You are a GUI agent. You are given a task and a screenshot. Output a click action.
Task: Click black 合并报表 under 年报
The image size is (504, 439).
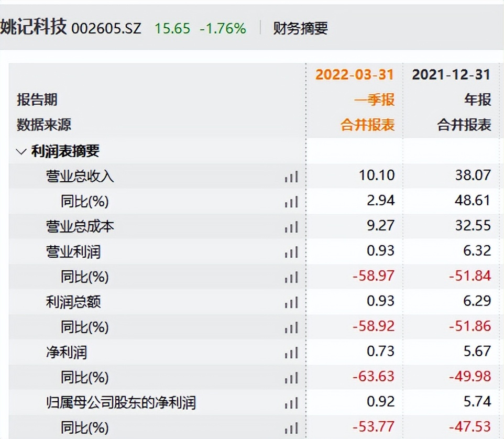pyautogui.click(x=464, y=125)
